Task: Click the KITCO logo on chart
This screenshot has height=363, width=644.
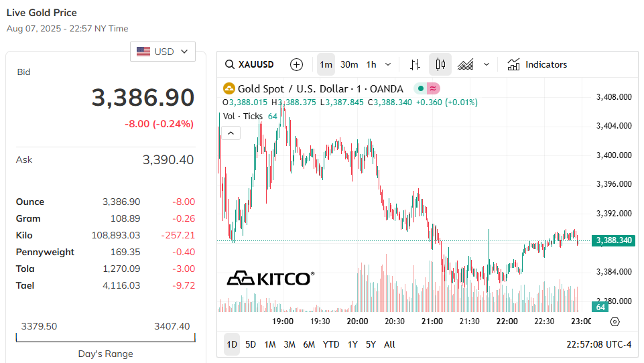Action: point(270,278)
